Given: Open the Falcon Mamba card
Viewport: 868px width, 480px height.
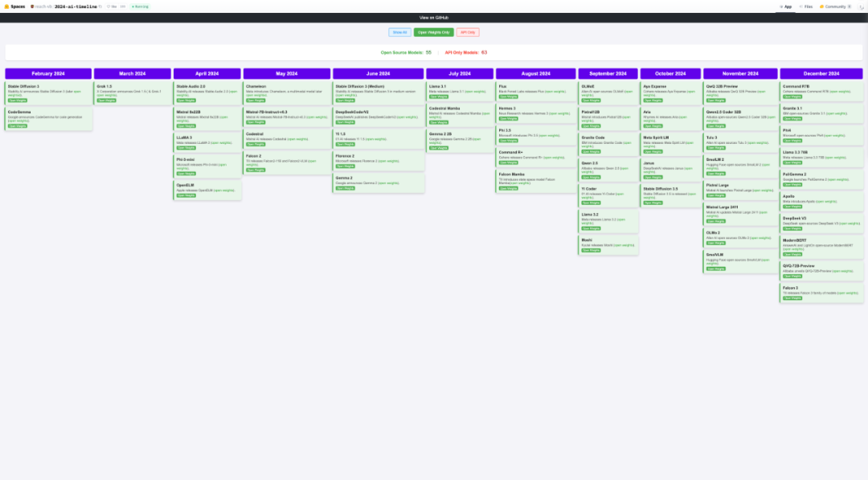Looking at the screenshot, I should point(536,182).
